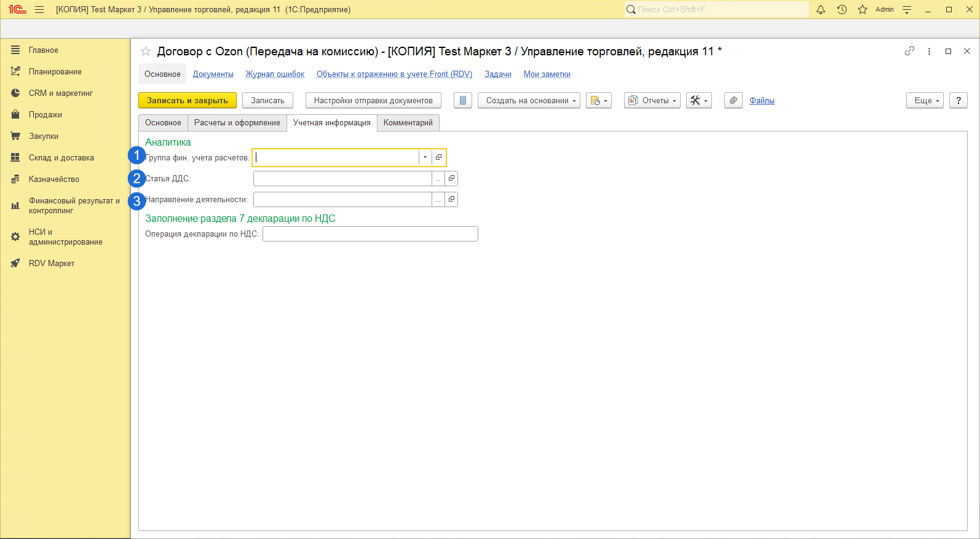Expand Группа фин. учета расчетов dropdown

click(x=425, y=157)
